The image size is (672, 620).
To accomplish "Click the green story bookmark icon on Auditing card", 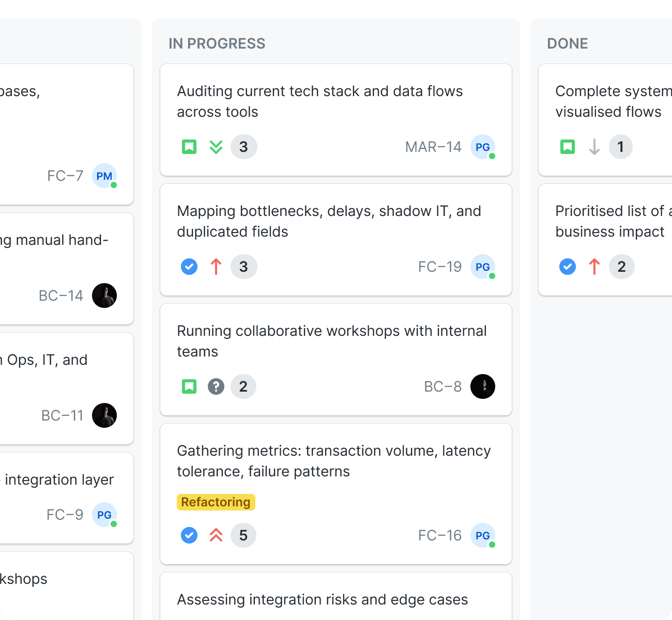I will pos(189,147).
